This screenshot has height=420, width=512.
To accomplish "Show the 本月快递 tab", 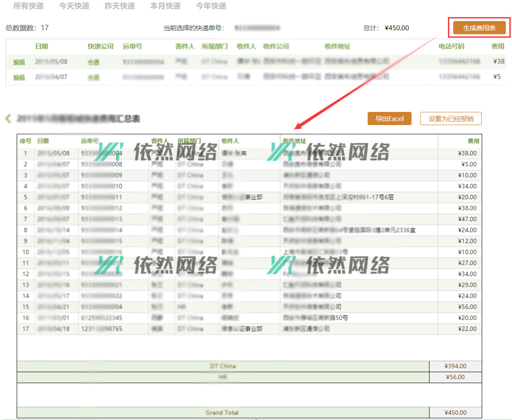I will pyautogui.click(x=165, y=6).
